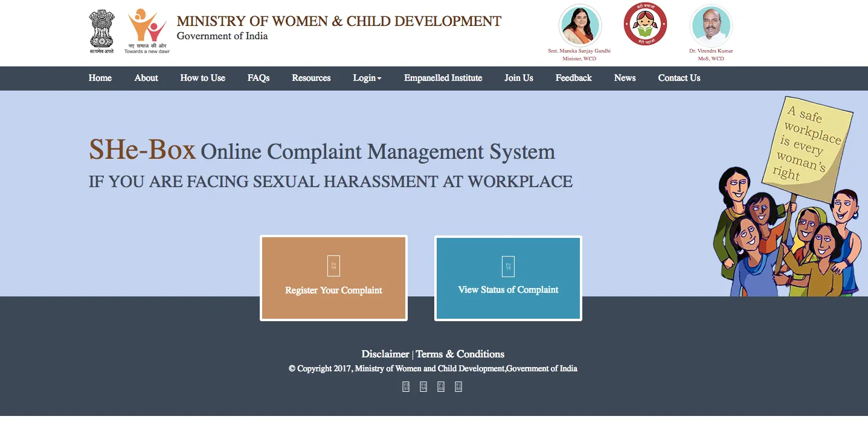Open the FAQs navigation item
Image resolution: width=868 pixels, height=422 pixels.
pyautogui.click(x=259, y=78)
